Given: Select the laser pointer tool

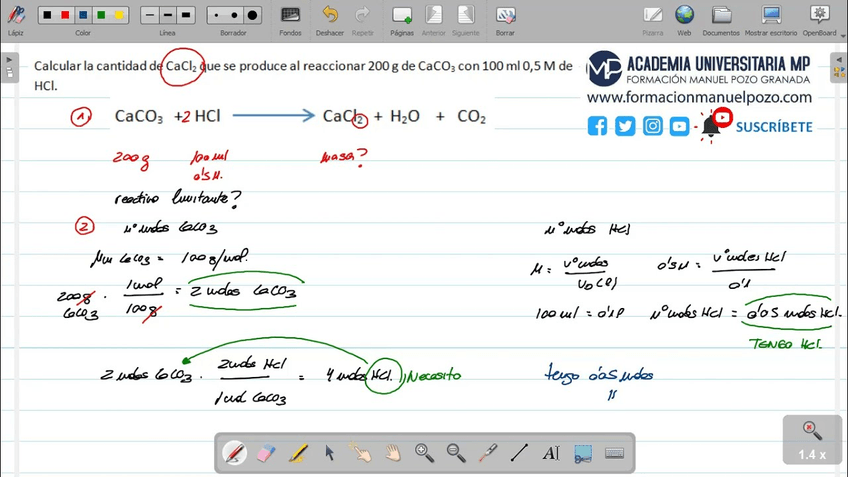Looking at the screenshot, I should point(488,453).
